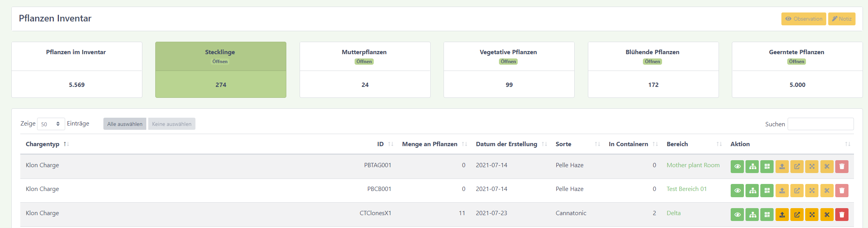868x228 pixels.
Task: Click the scissors cut icon for CTClonesX1
Action: pos(827,215)
